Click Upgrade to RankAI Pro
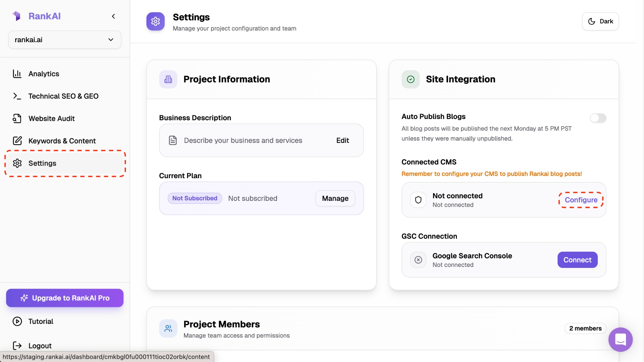644x362 pixels. pyautogui.click(x=64, y=298)
